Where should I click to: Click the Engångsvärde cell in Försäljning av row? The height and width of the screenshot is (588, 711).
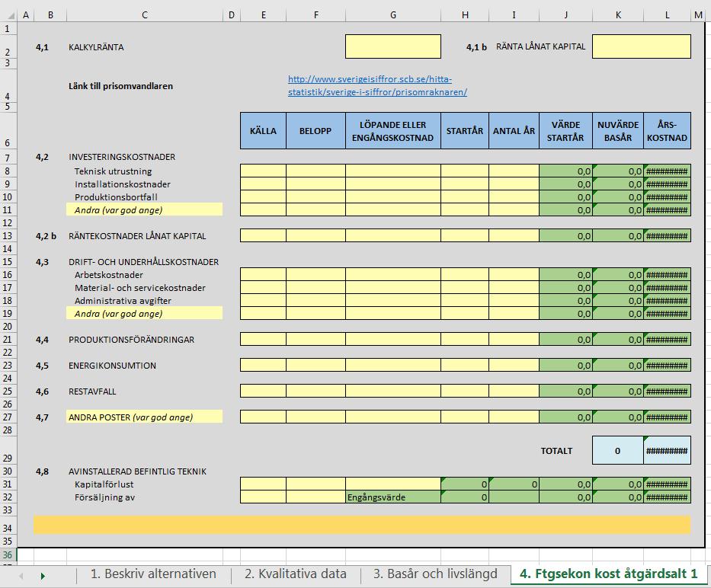392,497
